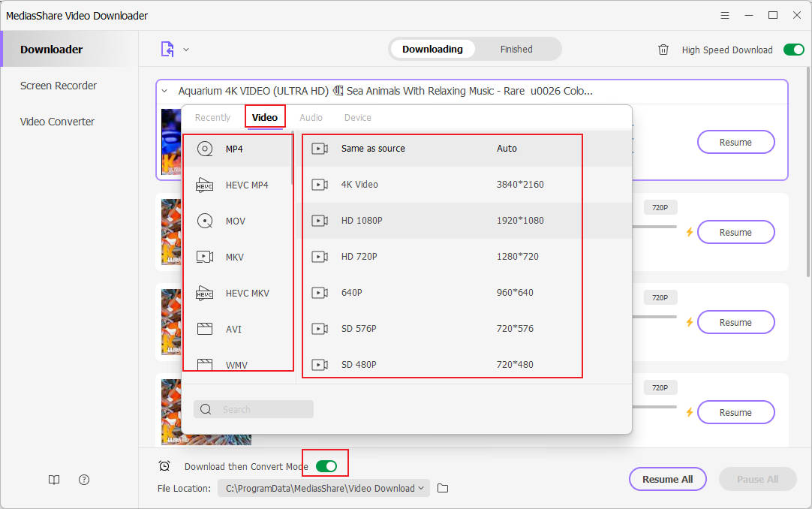The image size is (812, 509).
Task: Collapse the Aquarium 4K video entry
Action: coord(164,91)
